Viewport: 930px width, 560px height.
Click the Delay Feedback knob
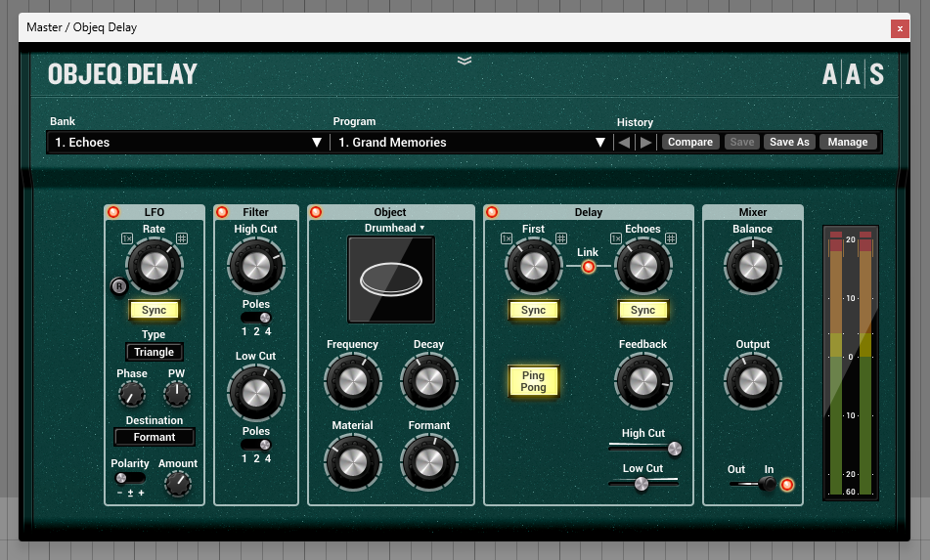642,381
